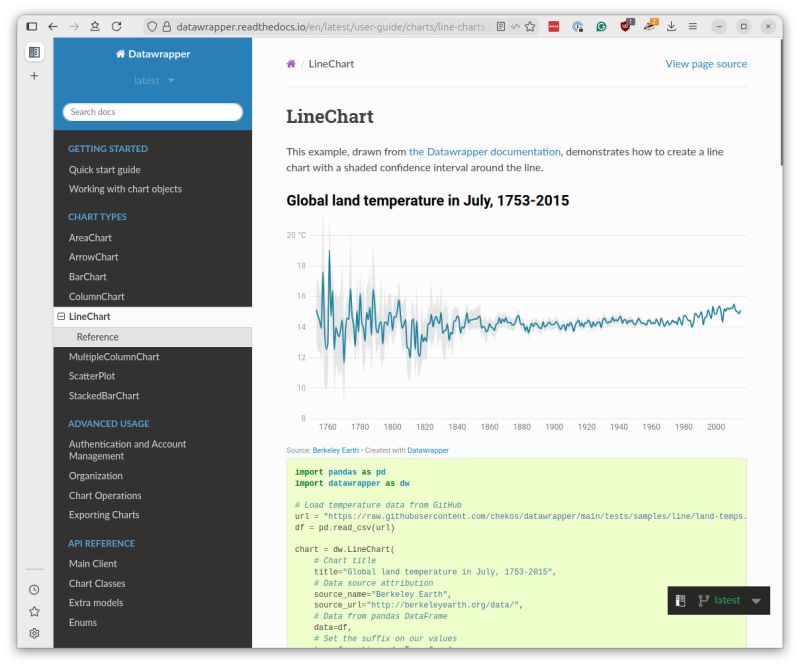Click the book icon in version flyout
This screenshot has width=800, height=667.
tap(681, 601)
